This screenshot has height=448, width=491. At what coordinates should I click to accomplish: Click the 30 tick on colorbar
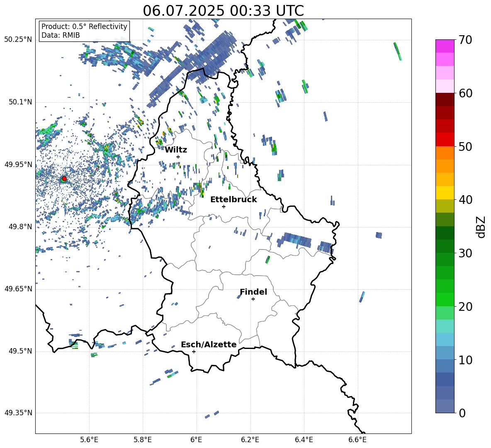(x=465, y=253)
